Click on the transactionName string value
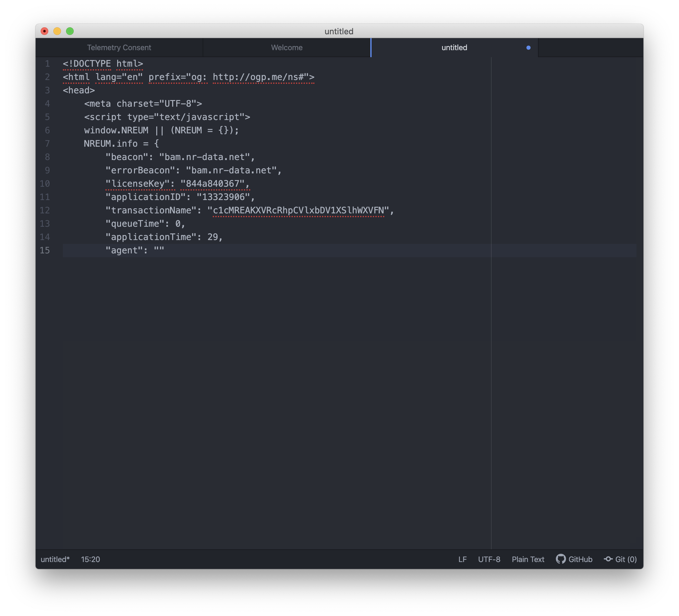Image resolution: width=679 pixels, height=616 pixels. (x=299, y=211)
